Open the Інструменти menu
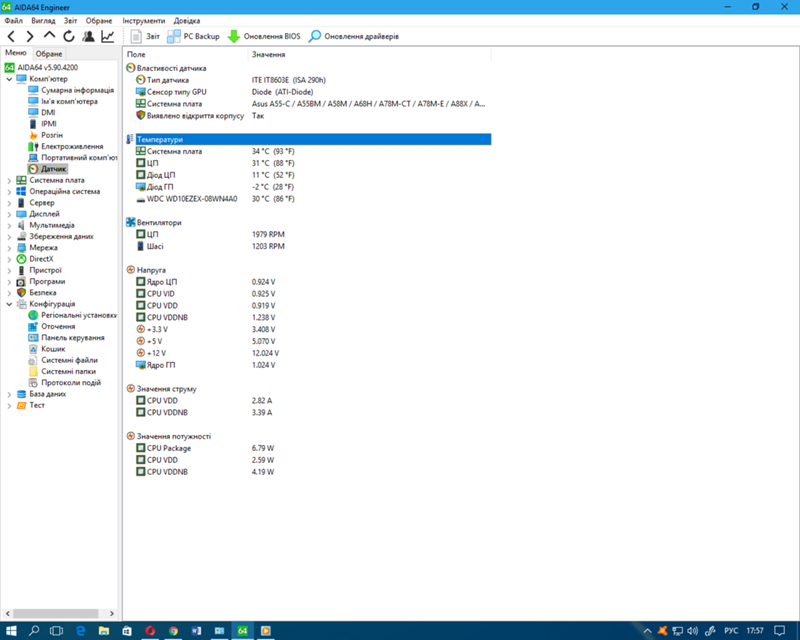 coord(144,21)
